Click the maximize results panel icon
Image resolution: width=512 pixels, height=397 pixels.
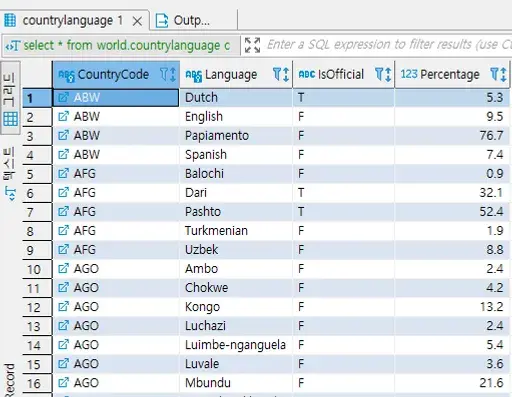[x=252, y=45]
